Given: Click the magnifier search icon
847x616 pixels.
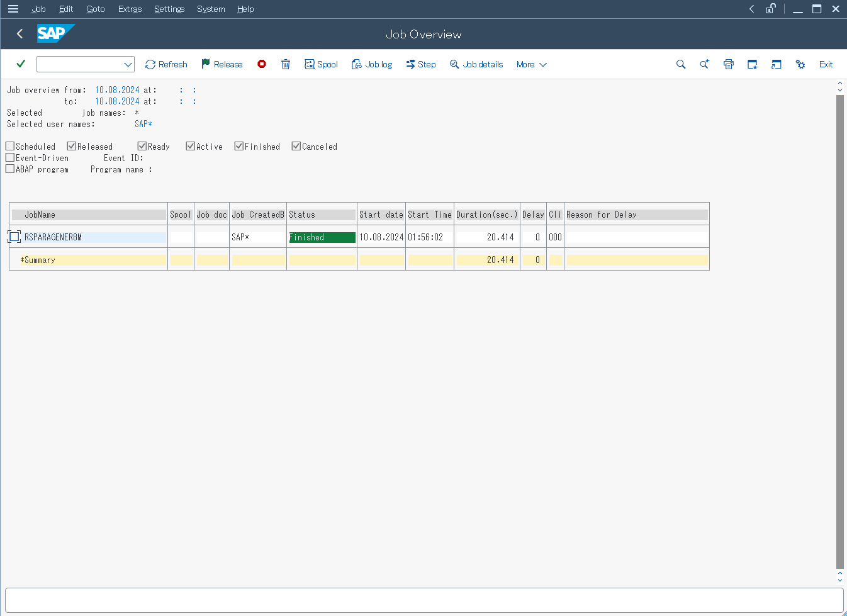Looking at the screenshot, I should click(681, 64).
